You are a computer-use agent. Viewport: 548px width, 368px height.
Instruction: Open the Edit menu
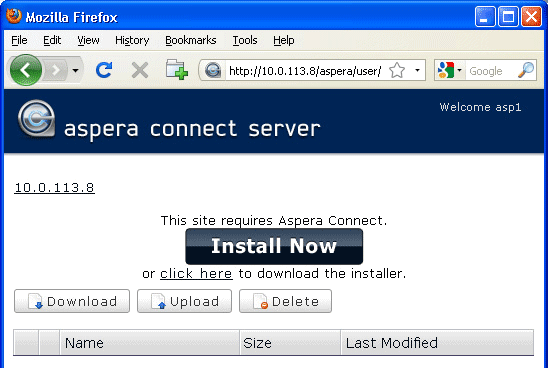pos(52,41)
